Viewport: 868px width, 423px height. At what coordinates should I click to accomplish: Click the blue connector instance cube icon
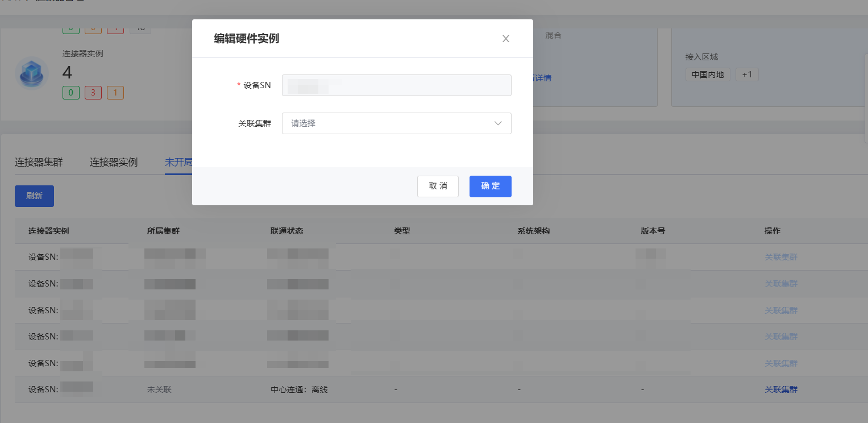(31, 74)
